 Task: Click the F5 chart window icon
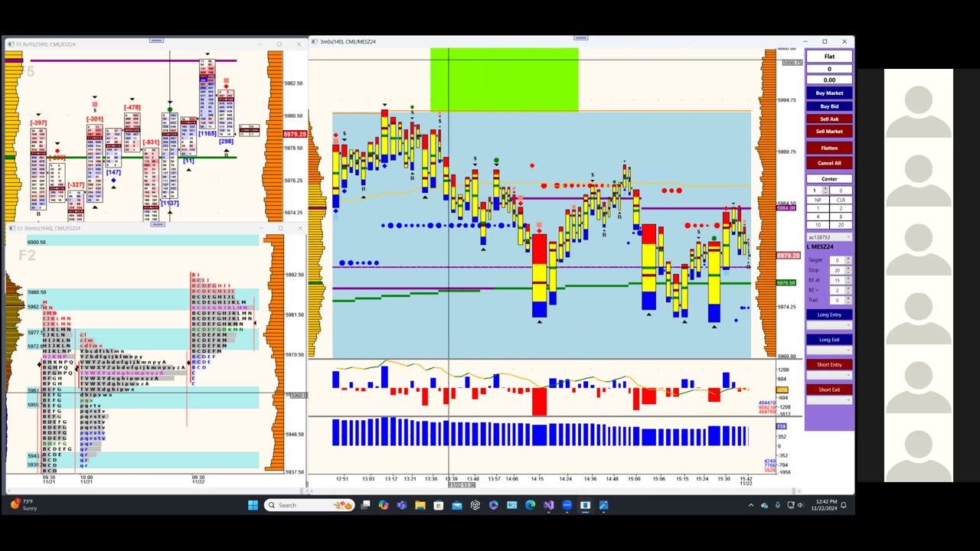click(x=11, y=44)
